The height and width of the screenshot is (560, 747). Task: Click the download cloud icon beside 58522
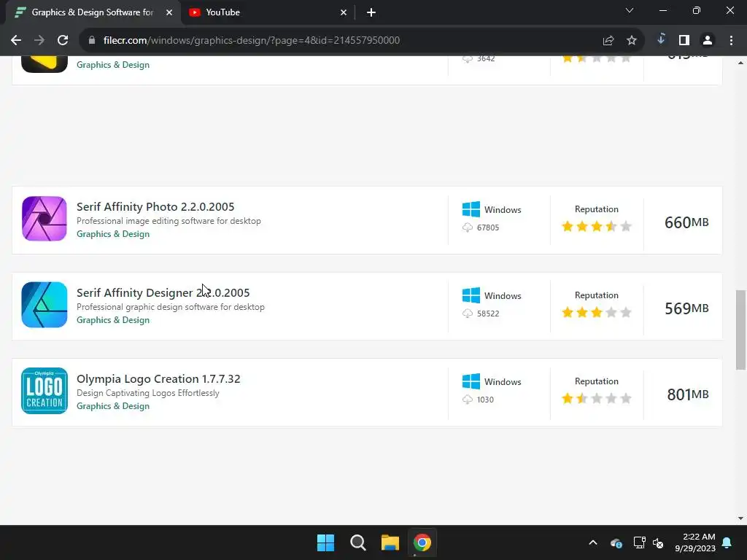[468, 314]
